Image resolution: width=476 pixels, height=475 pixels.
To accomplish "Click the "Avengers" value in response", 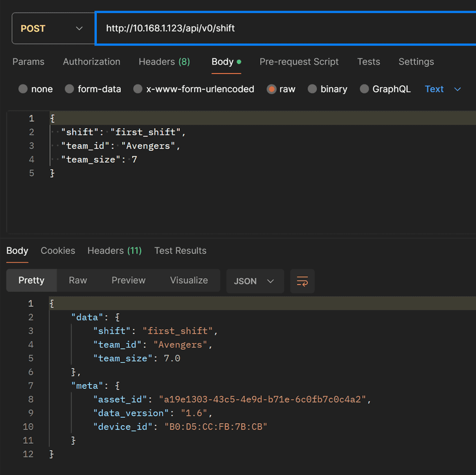I will [x=180, y=345].
